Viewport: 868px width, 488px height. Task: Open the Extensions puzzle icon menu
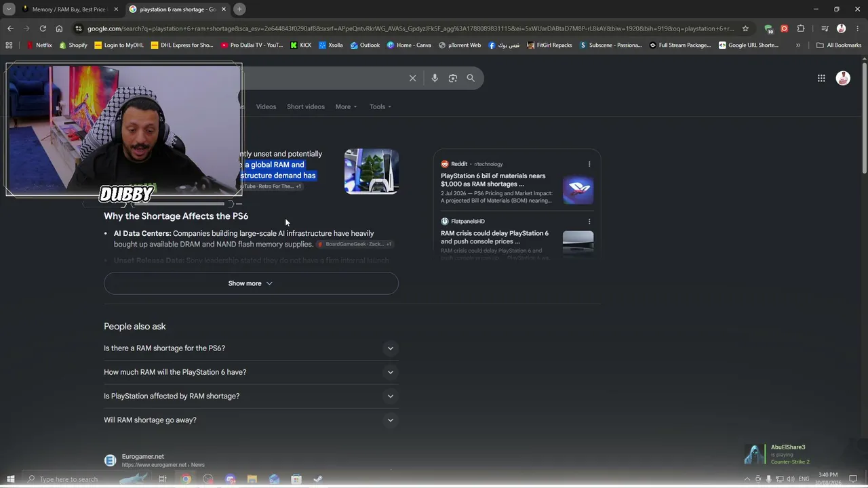[801, 28]
